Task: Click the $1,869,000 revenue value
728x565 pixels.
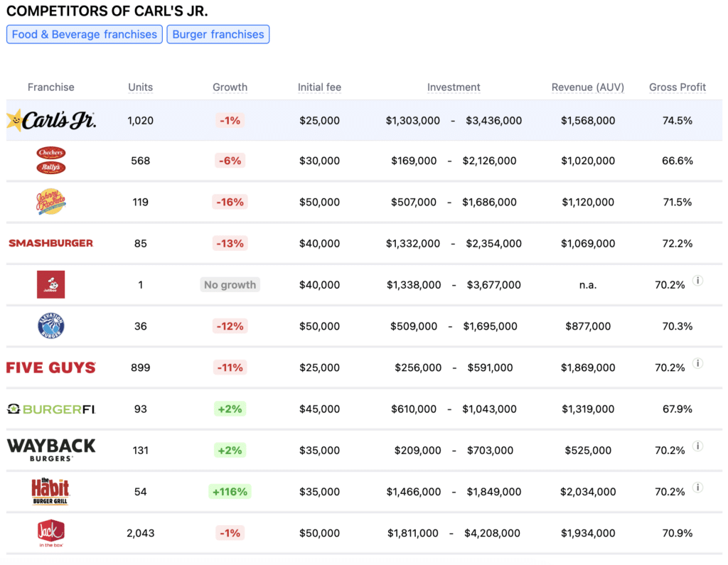Action: click(x=588, y=367)
